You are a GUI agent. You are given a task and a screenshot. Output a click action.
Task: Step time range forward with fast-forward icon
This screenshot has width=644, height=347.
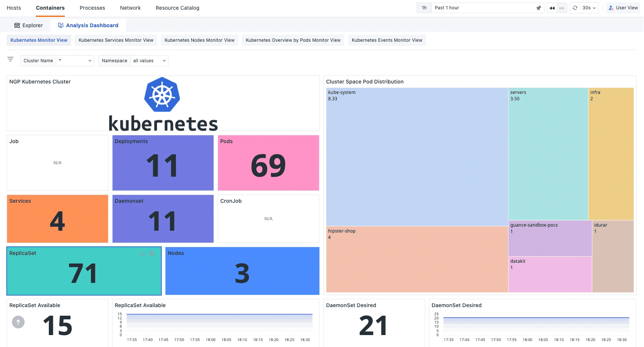pos(562,8)
